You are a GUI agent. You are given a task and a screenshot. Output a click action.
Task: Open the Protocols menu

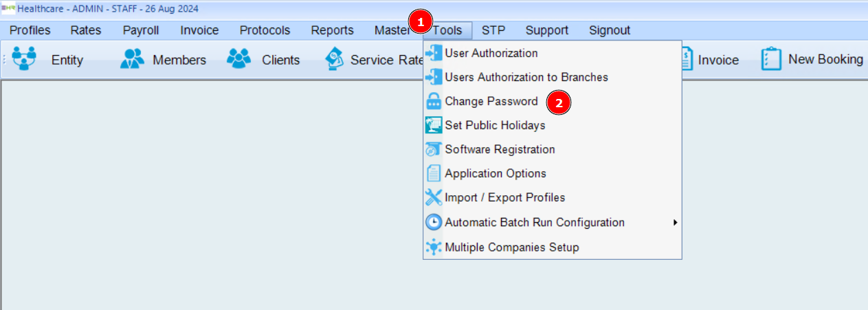coord(265,30)
